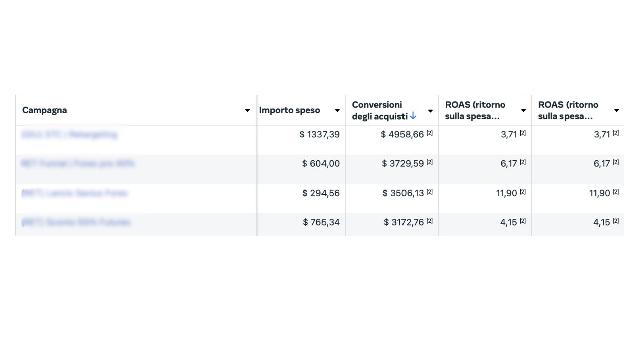Select the 4,15 value in the last ROAS column
The image size is (644, 362).
602,222
